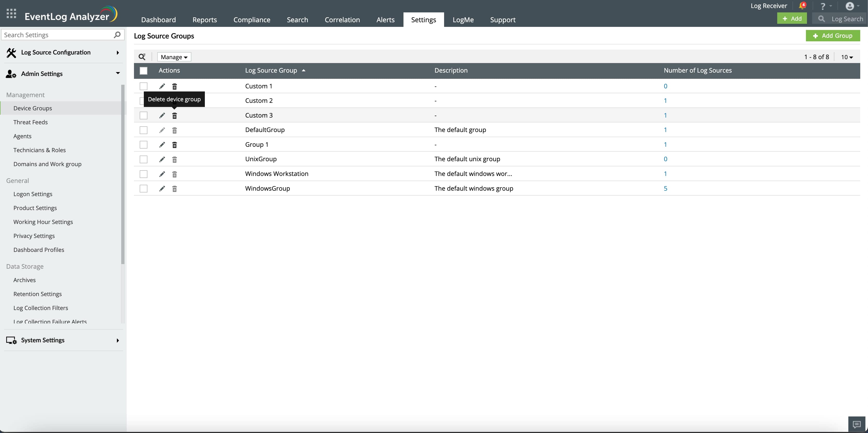868x433 pixels.
Task: Click the edit pencil for Group 1 row
Action: click(x=162, y=145)
